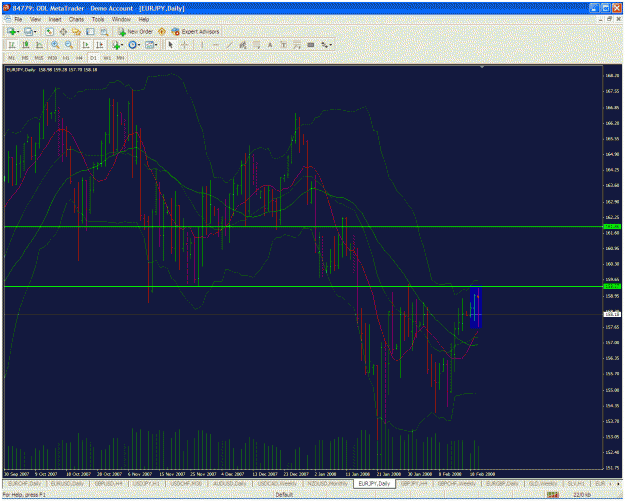Select the crosshair tool
This screenshot has height=501, width=625.
pos(185,45)
